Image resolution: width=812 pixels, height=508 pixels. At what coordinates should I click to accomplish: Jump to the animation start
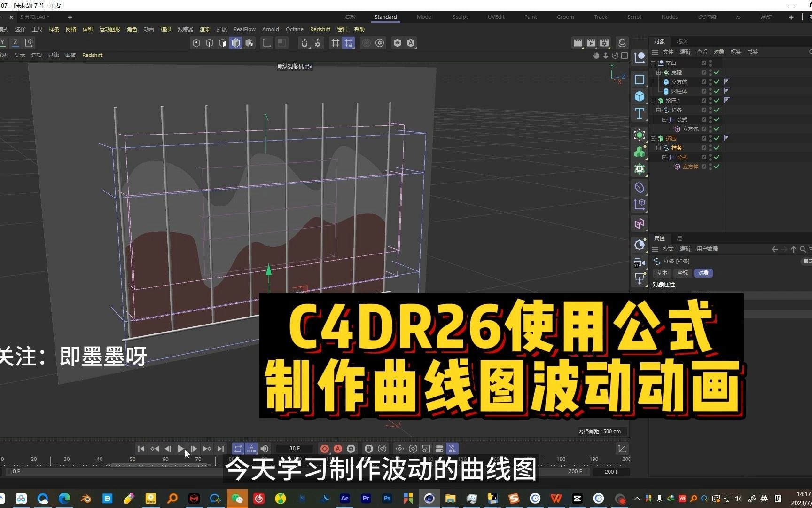[x=141, y=449]
